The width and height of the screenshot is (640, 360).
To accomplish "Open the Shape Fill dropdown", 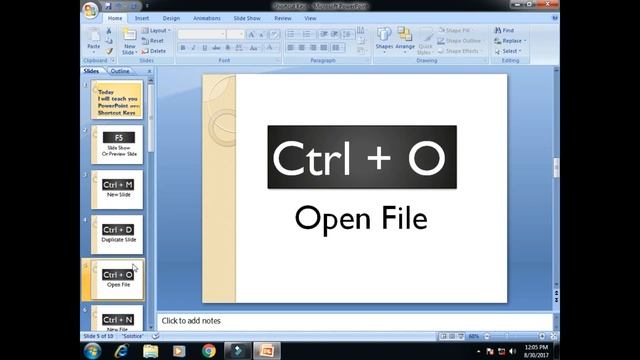I will pos(456,31).
